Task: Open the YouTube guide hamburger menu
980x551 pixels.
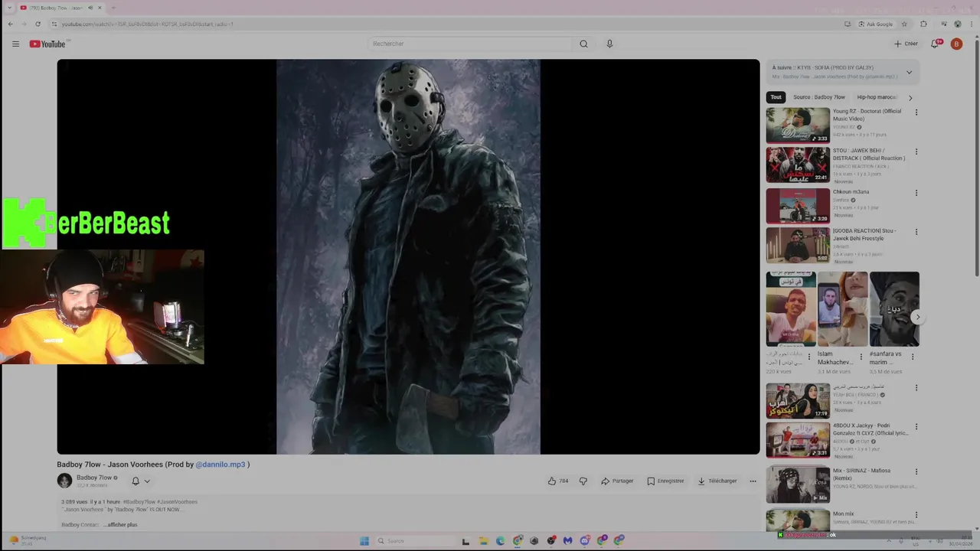Action: tap(15, 44)
